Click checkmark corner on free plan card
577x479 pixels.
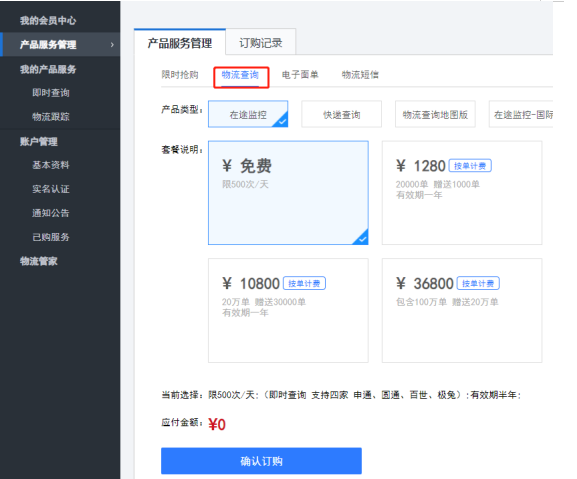click(362, 239)
